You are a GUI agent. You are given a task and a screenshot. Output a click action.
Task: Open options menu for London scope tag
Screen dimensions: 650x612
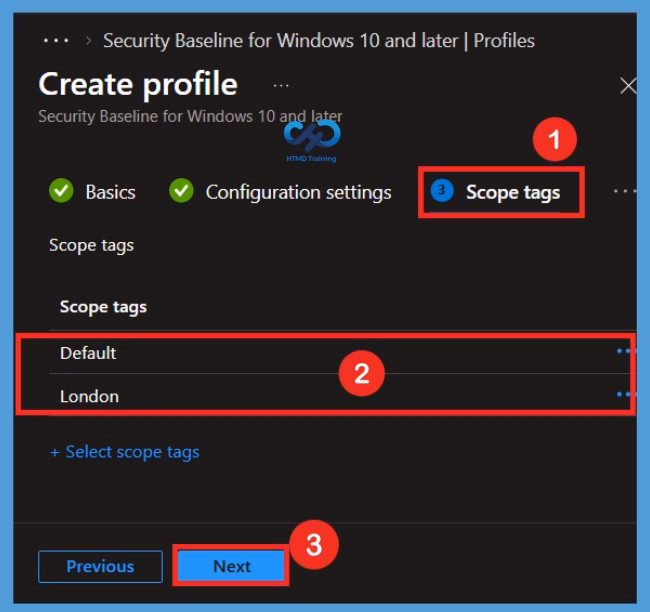tap(624, 394)
